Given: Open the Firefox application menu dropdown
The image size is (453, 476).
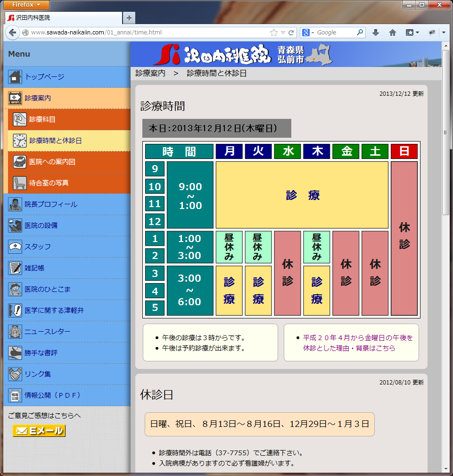Looking at the screenshot, I should [x=25, y=5].
